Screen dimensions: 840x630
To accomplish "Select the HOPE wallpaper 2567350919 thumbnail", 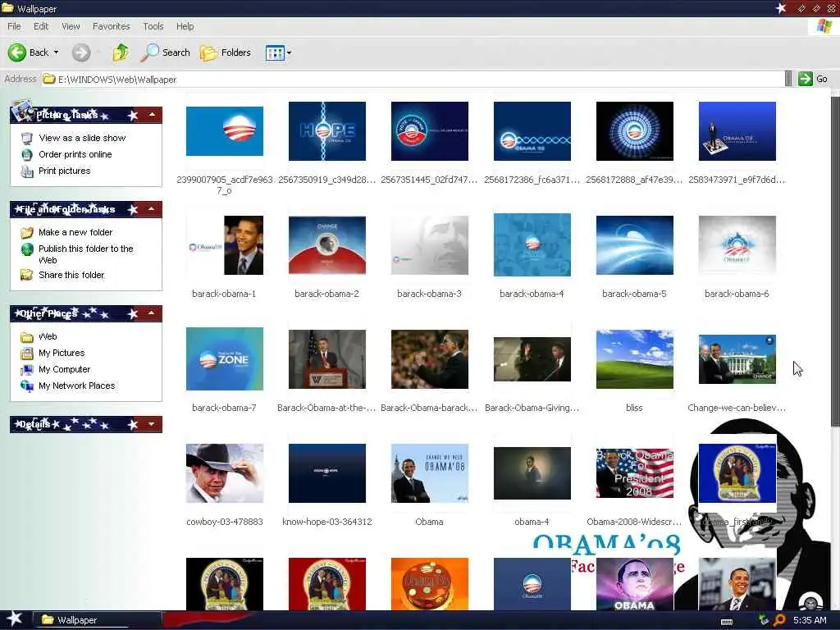I will click(x=327, y=131).
